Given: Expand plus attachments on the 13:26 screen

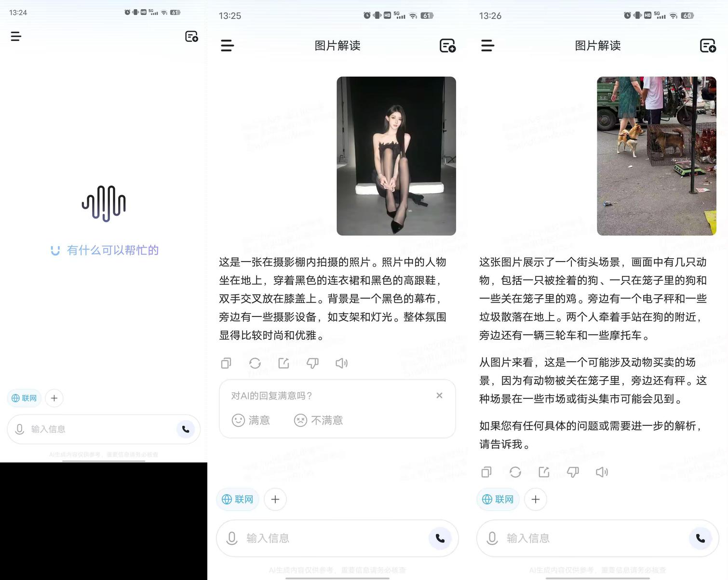Looking at the screenshot, I should pyautogui.click(x=536, y=499).
